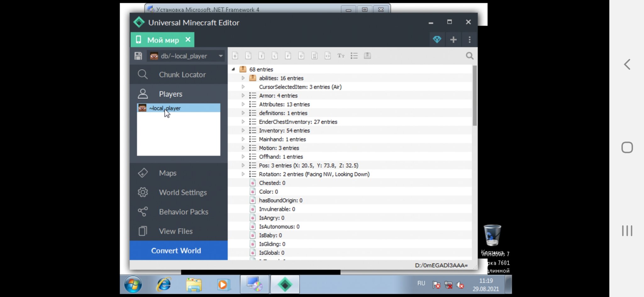
Task: Add a Long tag from the toolbar
Action: (275, 56)
